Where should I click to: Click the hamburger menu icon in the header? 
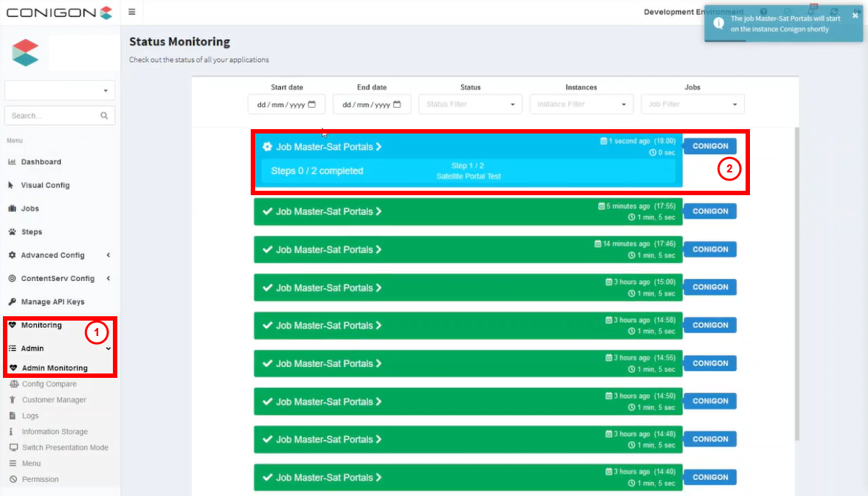(x=131, y=12)
